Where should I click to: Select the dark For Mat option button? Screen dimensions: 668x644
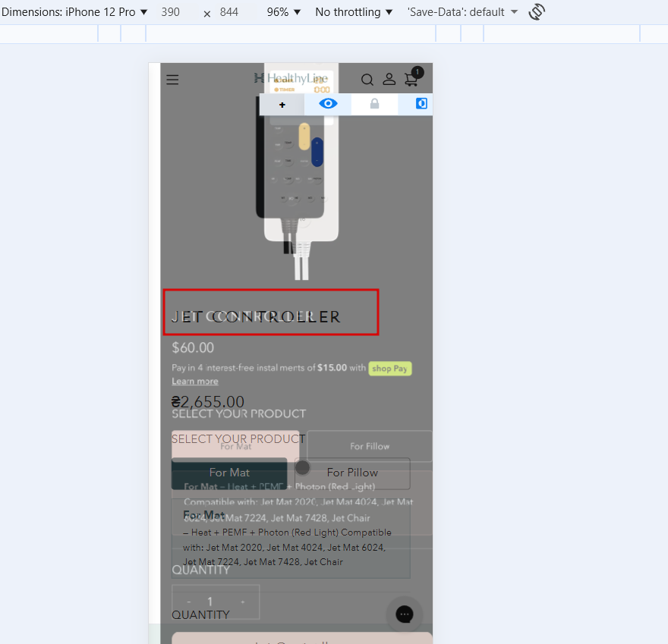229,473
